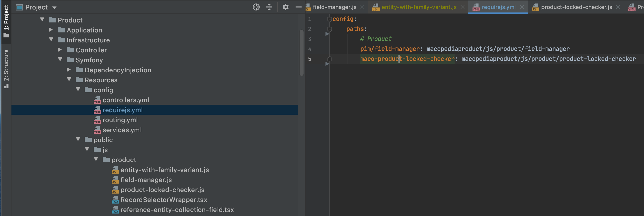Switch to the product-locked-checker.js tab
The height and width of the screenshot is (216, 644).
pos(576,7)
